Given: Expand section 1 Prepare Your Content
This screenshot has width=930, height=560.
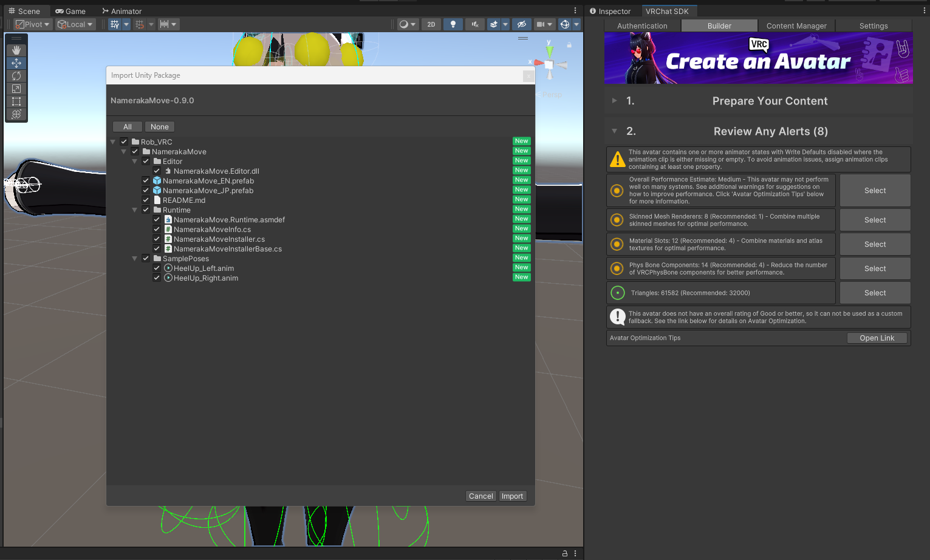Looking at the screenshot, I should (615, 101).
